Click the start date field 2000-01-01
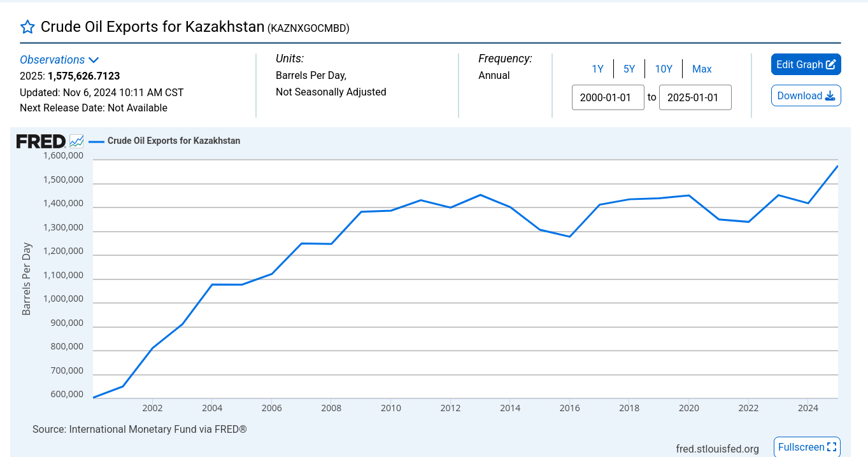Viewport: 868px width, 457px height. [608, 97]
